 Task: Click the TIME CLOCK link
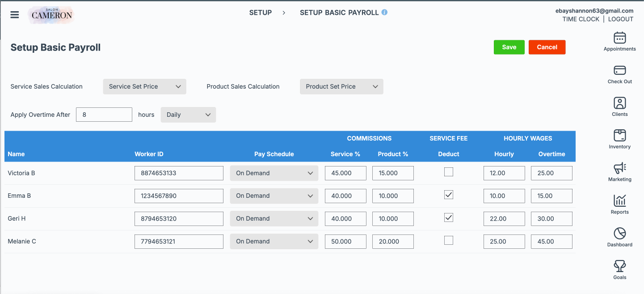(x=581, y=19)
